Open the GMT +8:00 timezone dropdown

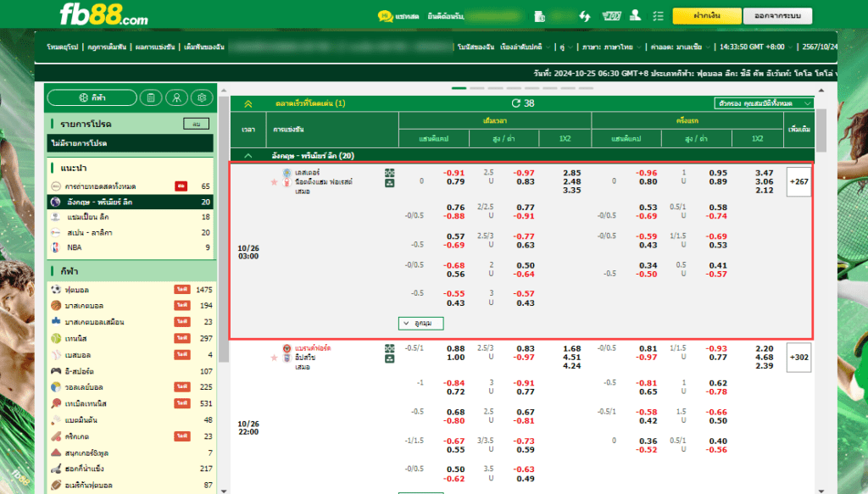pos(756,47)
